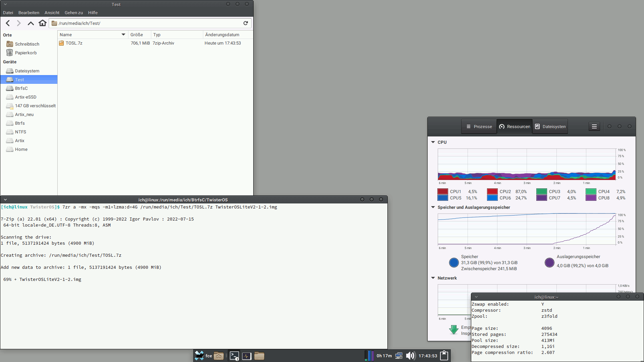Open clipboard manager in panel

click(x=444, y=356)
